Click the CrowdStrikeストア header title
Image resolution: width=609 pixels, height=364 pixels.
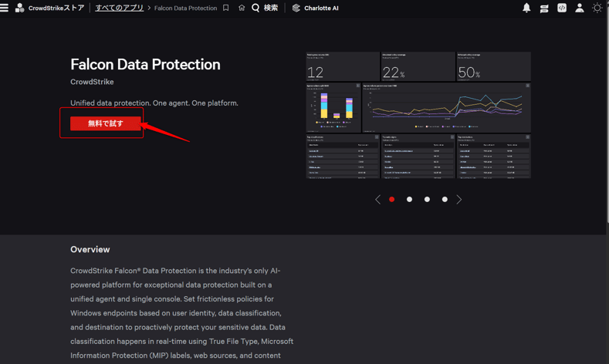click(56, 8)
